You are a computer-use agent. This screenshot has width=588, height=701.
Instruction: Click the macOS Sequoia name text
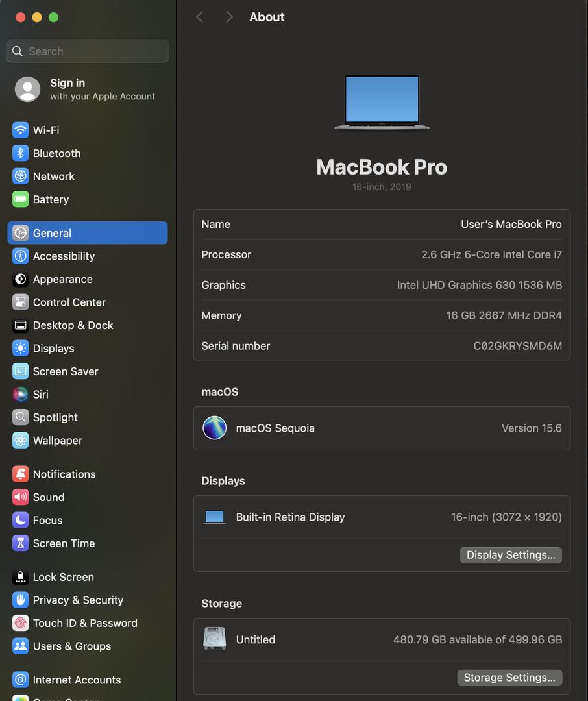(x=275, y=428)
